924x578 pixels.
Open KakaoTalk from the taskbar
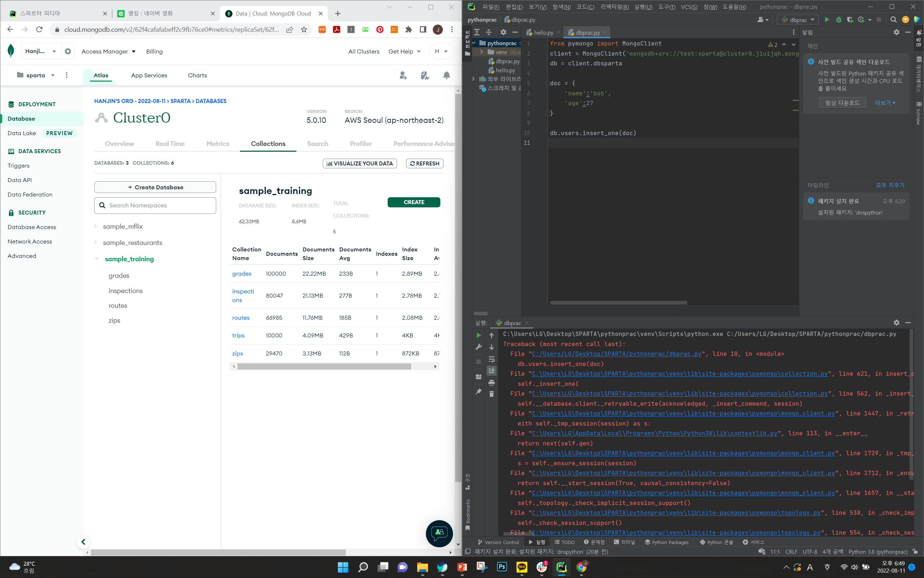(x=522, y=567)
